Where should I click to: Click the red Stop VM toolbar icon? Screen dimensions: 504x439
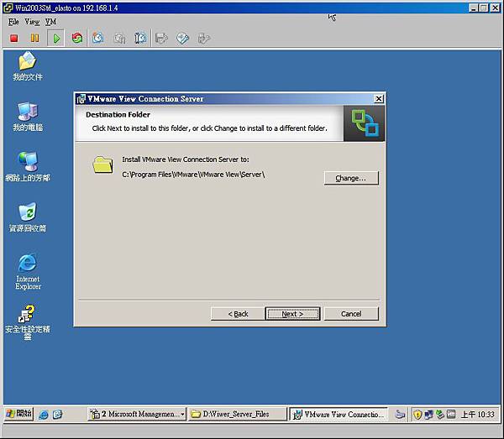tap(13, 39)
